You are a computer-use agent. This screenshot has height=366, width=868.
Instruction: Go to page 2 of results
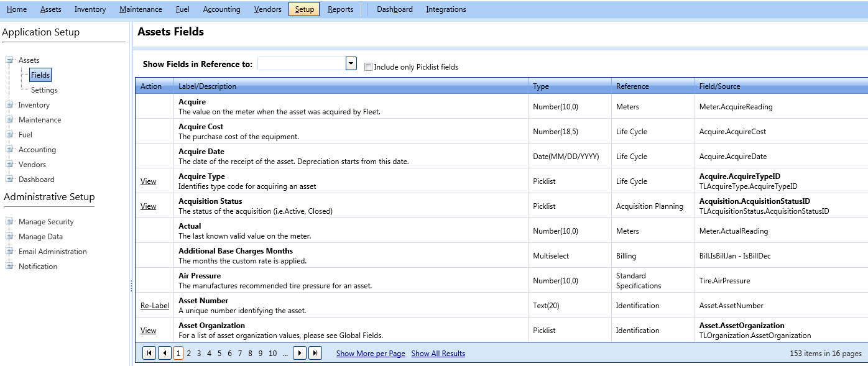[x=189, y=354]
